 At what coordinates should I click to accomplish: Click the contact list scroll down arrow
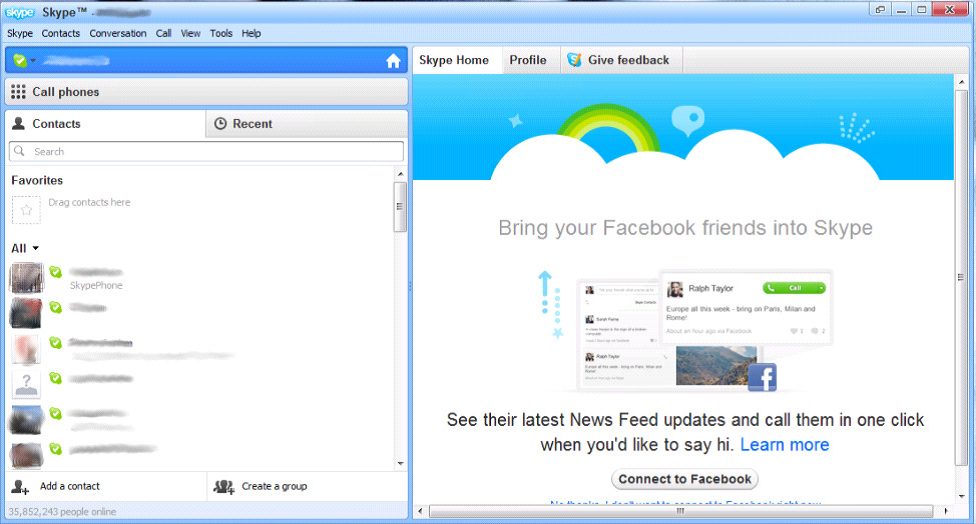(400, 464)
